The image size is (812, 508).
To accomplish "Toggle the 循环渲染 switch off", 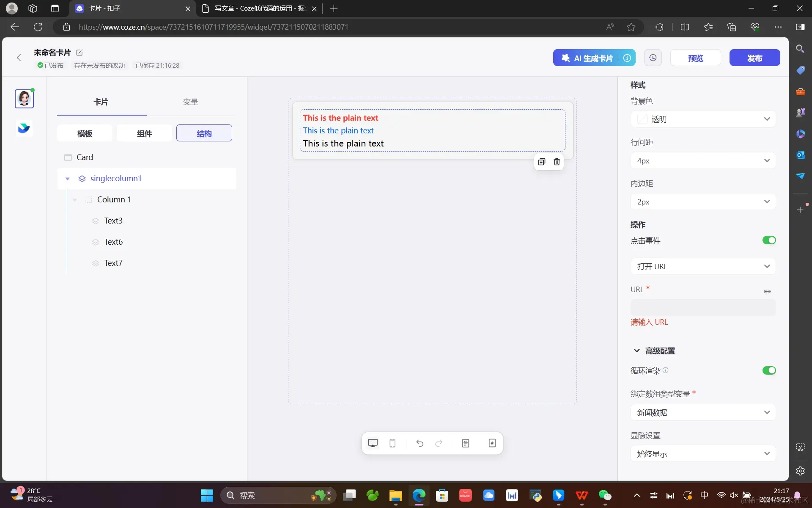I will click(769, 370).
